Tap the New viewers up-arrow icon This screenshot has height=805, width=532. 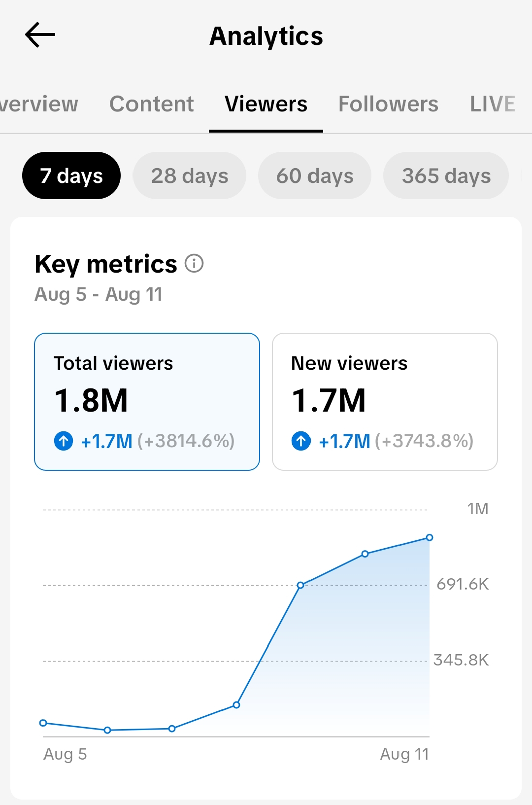(x=301, y=441)
